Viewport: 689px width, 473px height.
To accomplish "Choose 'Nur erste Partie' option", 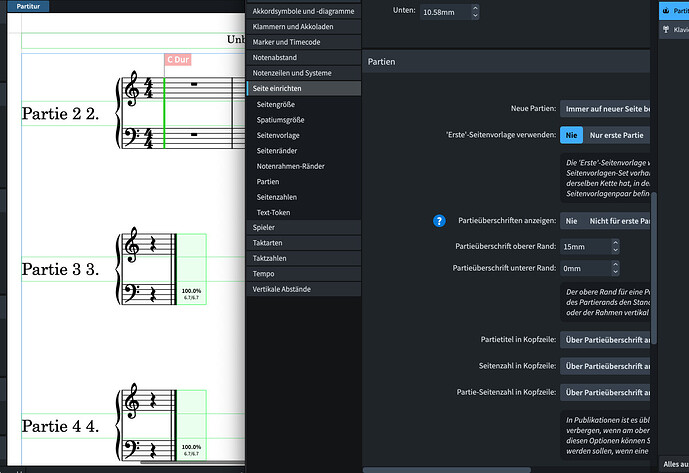I will [x=618, y=135].
